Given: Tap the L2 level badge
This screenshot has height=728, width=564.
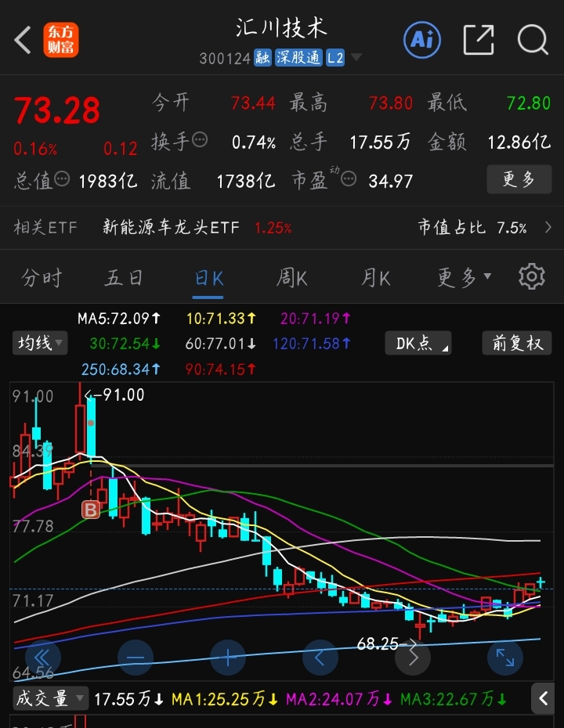Looking at the screenshot, I should click(335, 58).
